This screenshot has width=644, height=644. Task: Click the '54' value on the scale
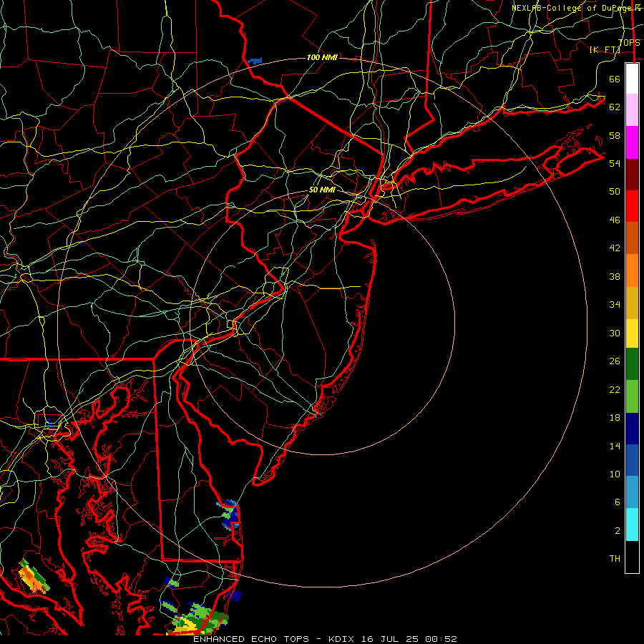[x=615, y=163]
